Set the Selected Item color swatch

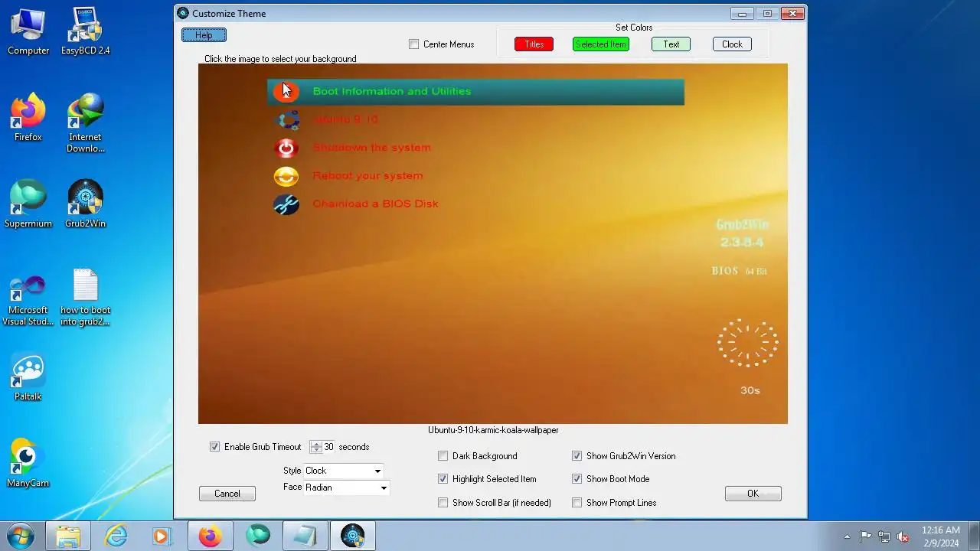coord(601,44)
